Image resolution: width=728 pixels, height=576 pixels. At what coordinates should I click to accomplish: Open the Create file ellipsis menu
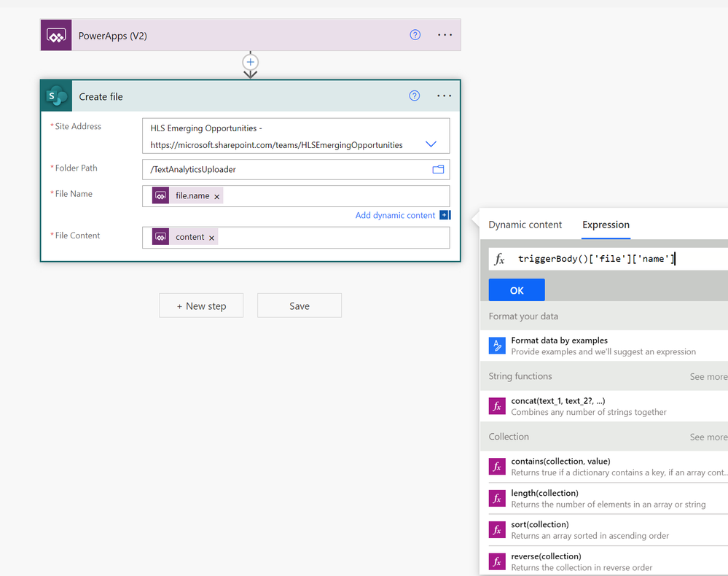(444, 96)
